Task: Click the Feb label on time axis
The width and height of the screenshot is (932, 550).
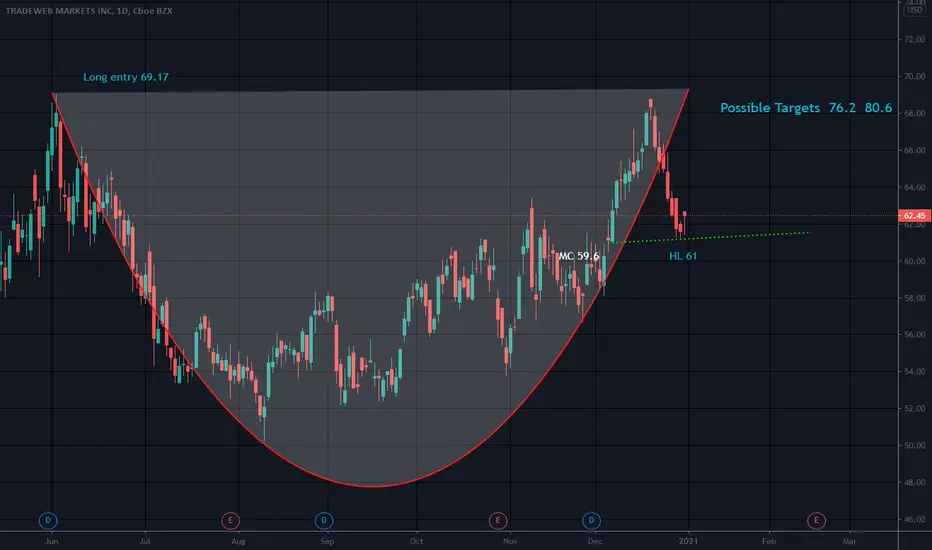Action: coord(769,541)
